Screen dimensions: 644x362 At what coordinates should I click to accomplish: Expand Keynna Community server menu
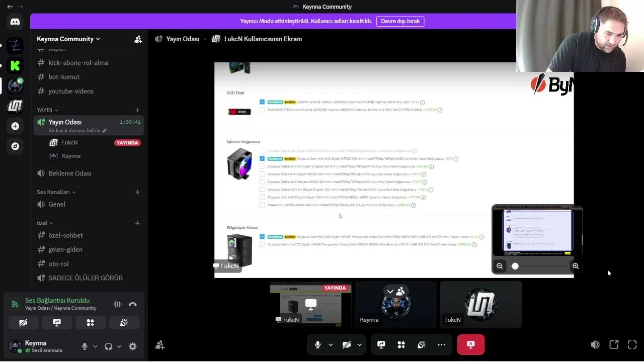(x=68, y=39)
